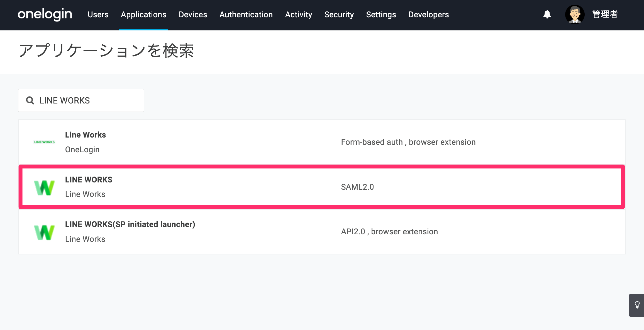Viewport: 644px width, 330px height.
Task: Open the Applications menu
Action: click(x=143, y=15)
